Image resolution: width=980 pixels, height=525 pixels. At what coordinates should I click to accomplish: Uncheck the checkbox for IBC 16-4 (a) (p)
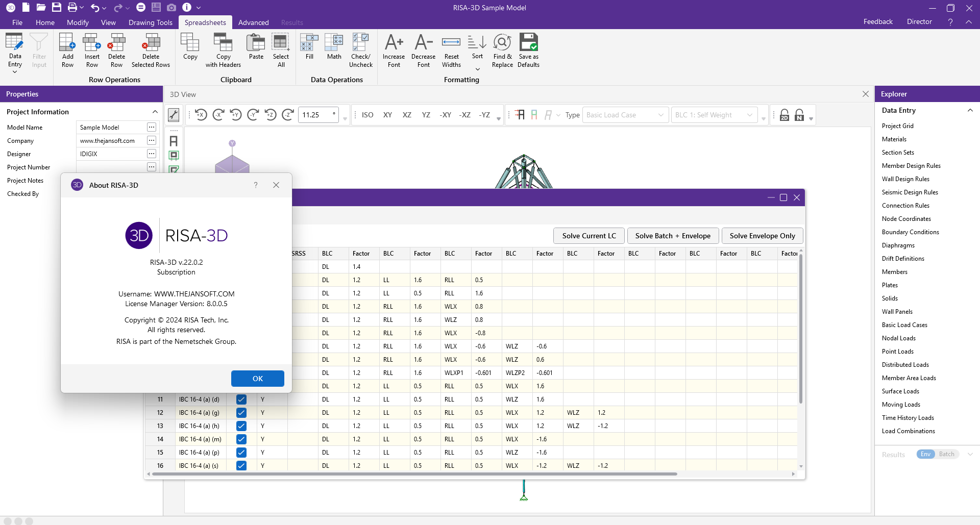(241, 453)
